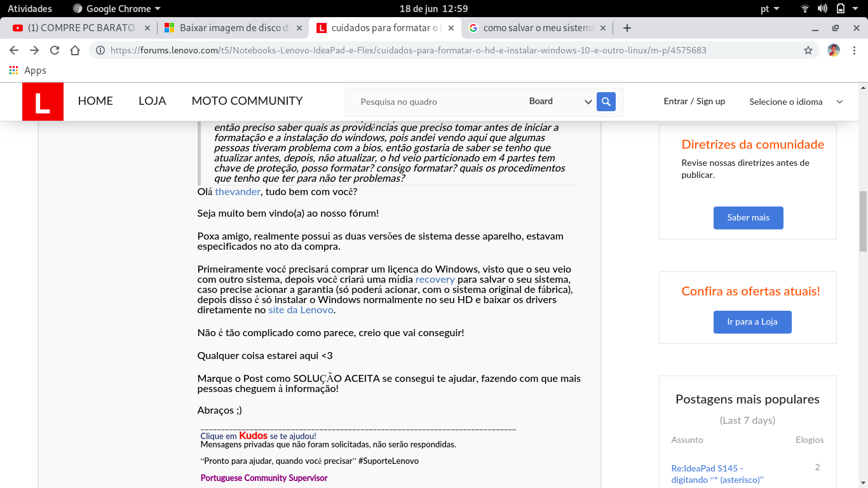Click the Diretrizes da comunidade heading
The height and width of the screenshot is (488, 868).
[752, 144]
